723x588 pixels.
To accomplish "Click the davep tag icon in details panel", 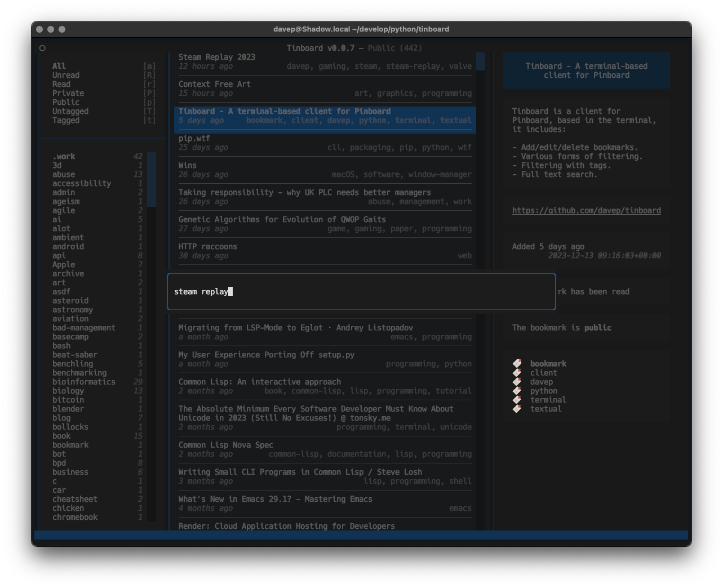I will click(x=517, y=382).
